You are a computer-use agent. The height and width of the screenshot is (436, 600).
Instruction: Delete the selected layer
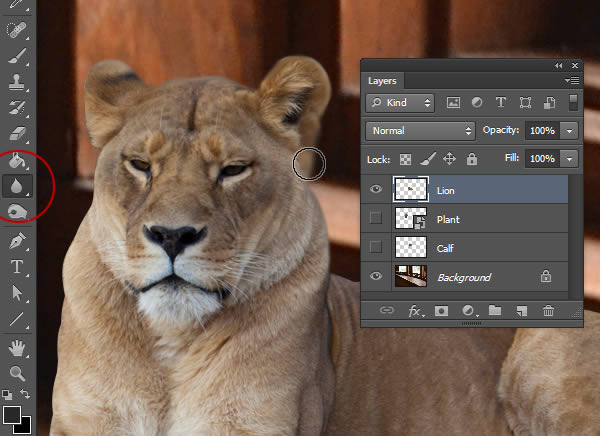(x=548, y=311)
